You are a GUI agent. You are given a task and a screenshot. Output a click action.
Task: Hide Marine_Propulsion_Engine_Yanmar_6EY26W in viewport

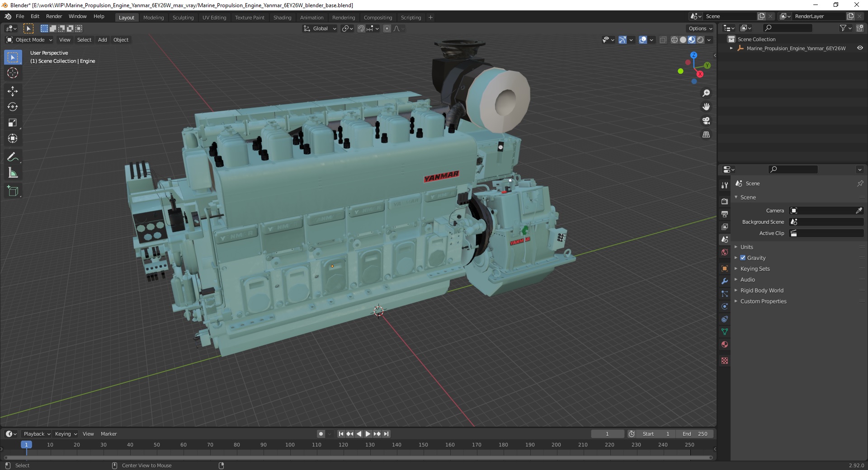(860, 48)
